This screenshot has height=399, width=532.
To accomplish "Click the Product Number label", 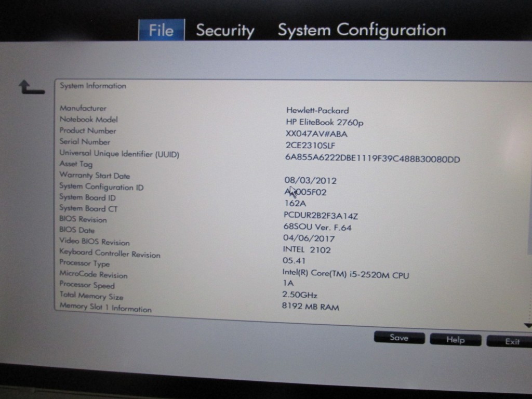I will click(88, 130).
